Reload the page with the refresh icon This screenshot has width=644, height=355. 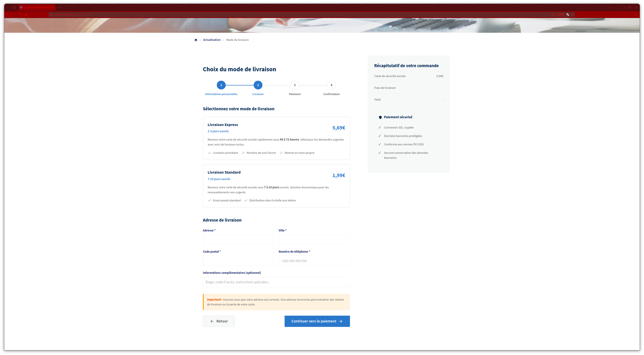click(x=20, y=15)
